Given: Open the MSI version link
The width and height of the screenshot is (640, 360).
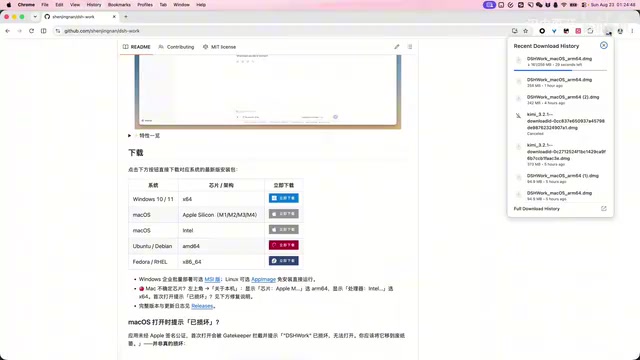Looking at the screenshot, I should click(x=212, y=279).
